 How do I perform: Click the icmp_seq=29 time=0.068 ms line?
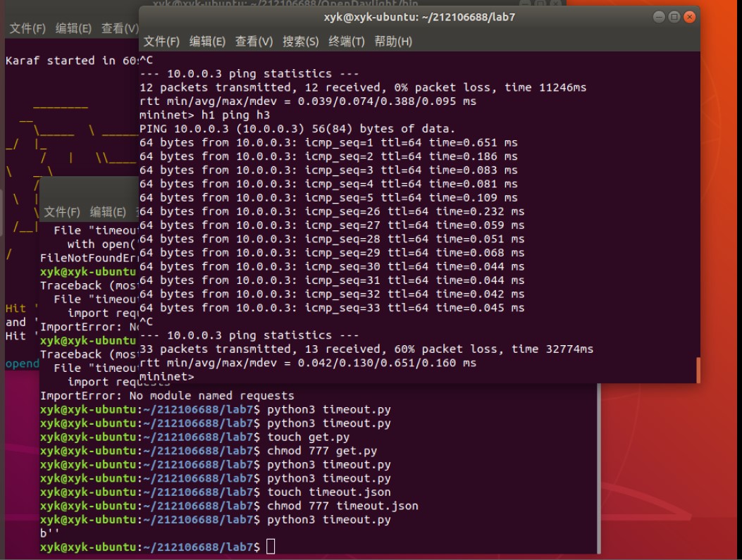point(332,252)
